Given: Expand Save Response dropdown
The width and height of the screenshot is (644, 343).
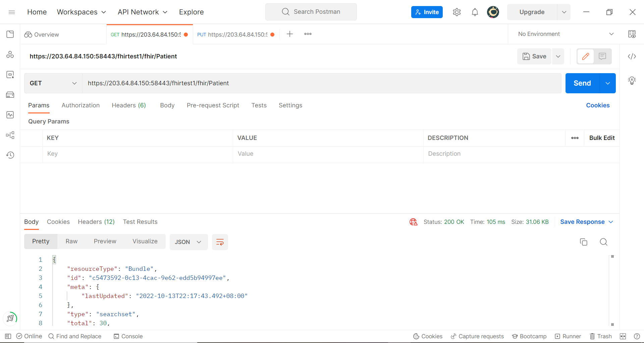Looking at the screenshot, I should click(x=587, y=222).
